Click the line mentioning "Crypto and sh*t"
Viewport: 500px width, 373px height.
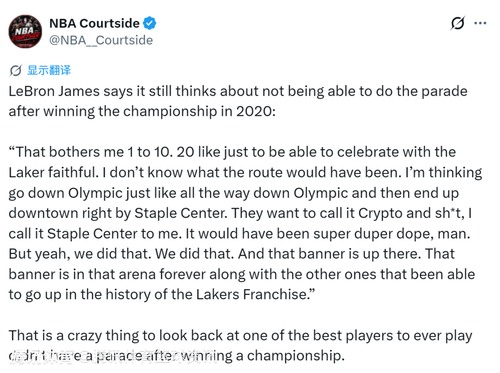click(x=240, y=213)
